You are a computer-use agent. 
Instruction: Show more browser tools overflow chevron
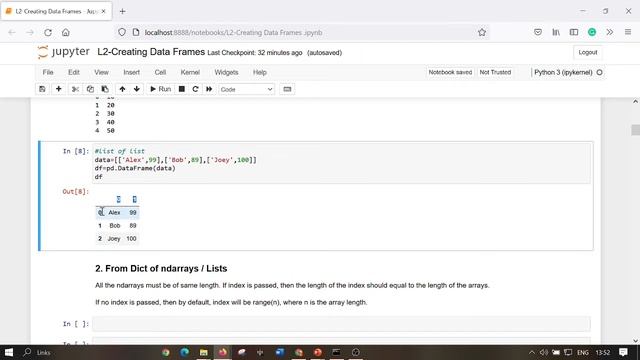point(610,32)
